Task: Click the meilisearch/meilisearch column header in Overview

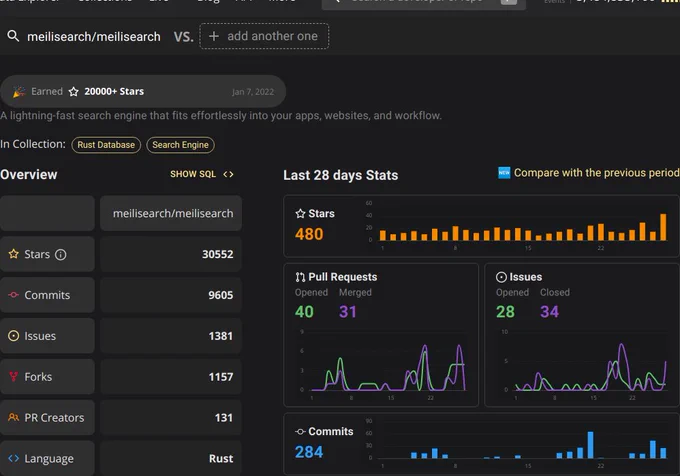Action: pos(171,213)
